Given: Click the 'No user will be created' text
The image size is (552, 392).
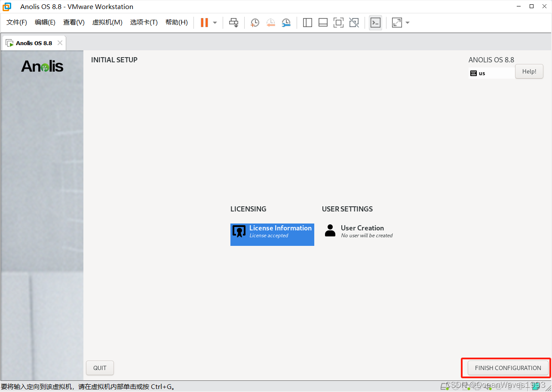Looking at the screenshot, I should click(367, 236).
